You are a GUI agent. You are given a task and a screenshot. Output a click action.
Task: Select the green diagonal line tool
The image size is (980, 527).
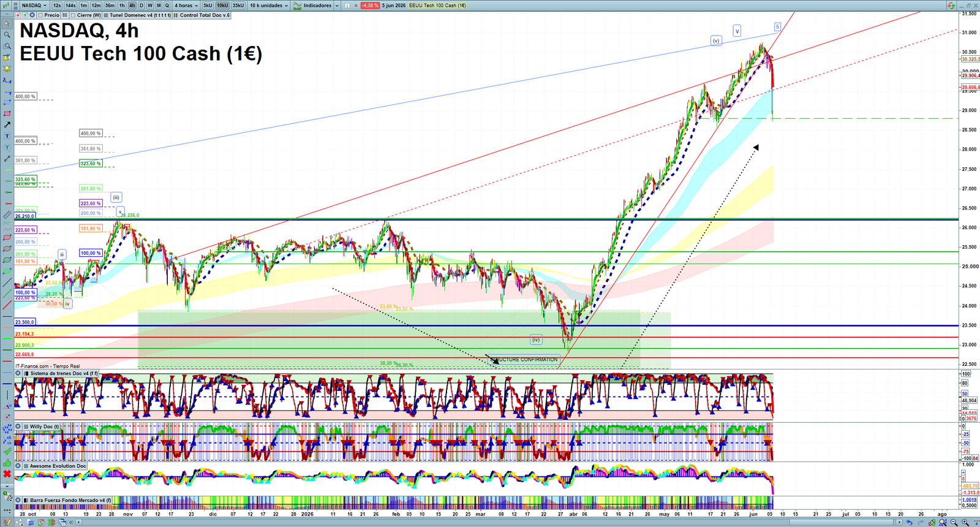(x=7, y=294)
